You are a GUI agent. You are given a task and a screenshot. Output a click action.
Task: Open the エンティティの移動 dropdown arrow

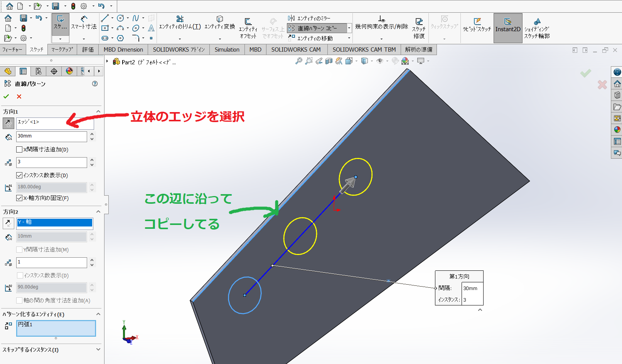tap(349, 38)
